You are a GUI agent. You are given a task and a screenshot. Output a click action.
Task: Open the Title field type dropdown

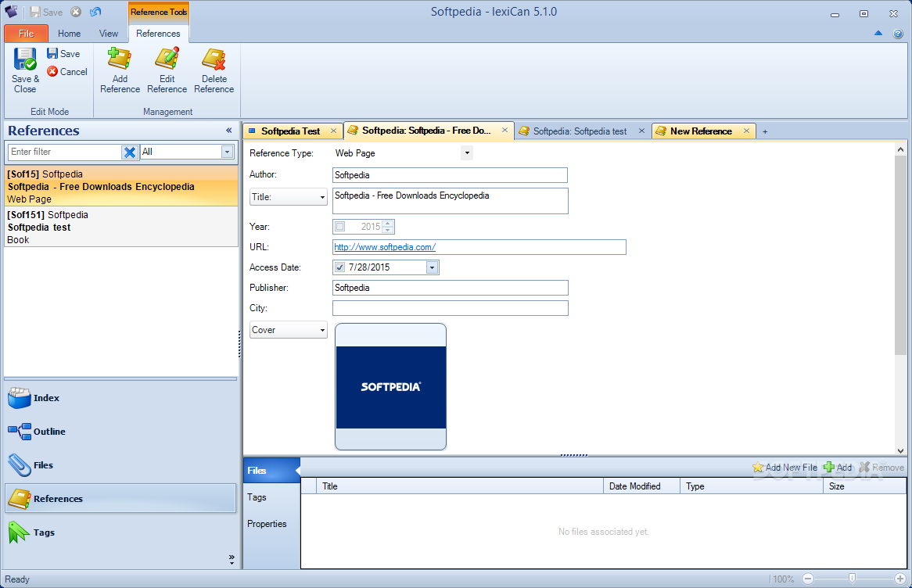(x=289, y=197)
